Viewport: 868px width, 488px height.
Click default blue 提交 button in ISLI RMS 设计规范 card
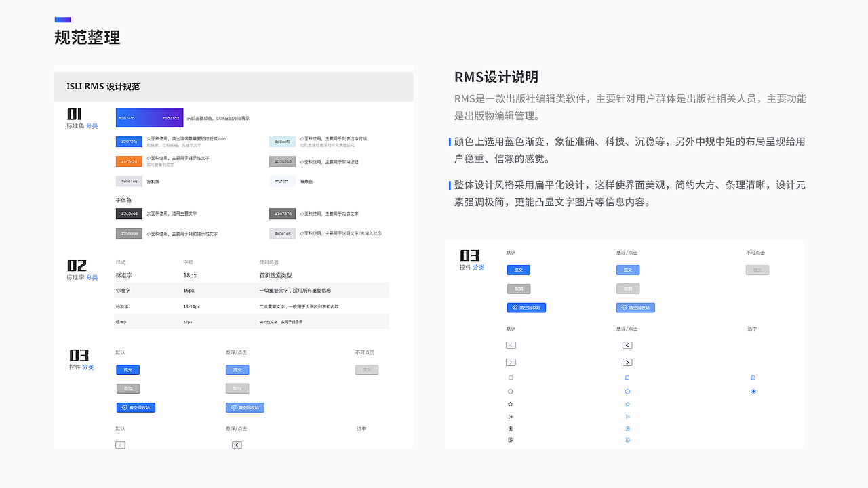click(128, 370)
